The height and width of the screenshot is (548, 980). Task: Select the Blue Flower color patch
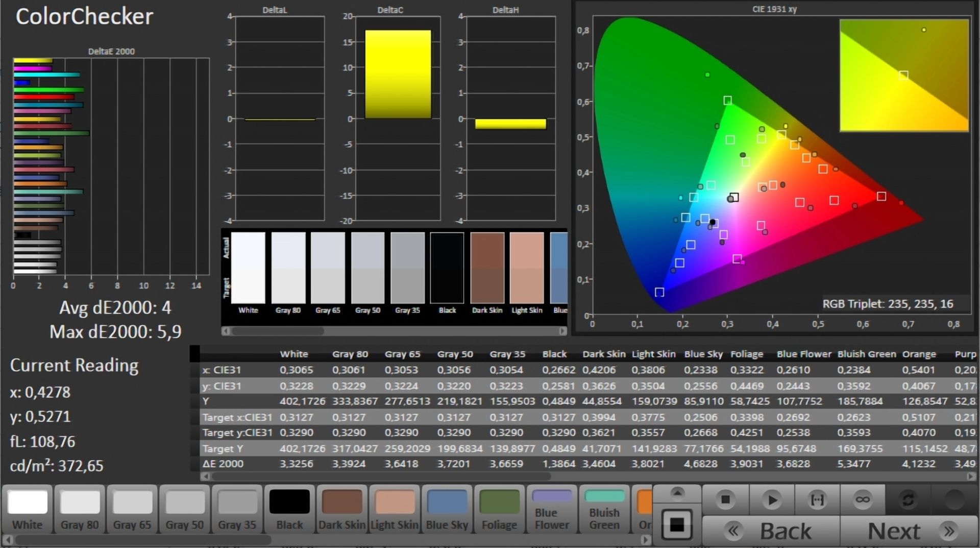pyautogui.click(x=552, y=509)
